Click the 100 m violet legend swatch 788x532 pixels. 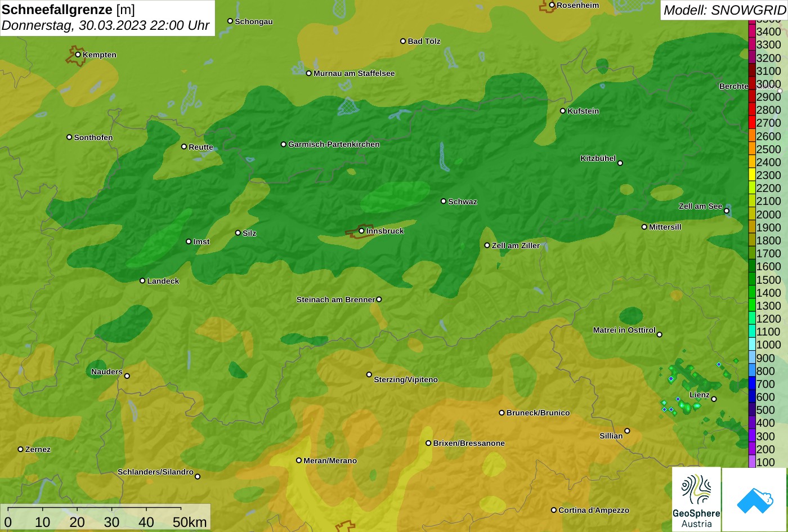click(x=752, y=462)
